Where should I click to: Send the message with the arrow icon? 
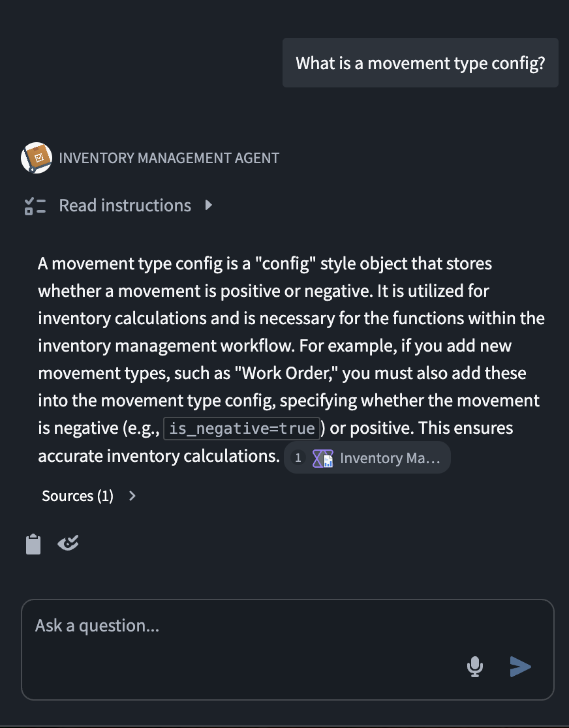(x=520, y=667)
